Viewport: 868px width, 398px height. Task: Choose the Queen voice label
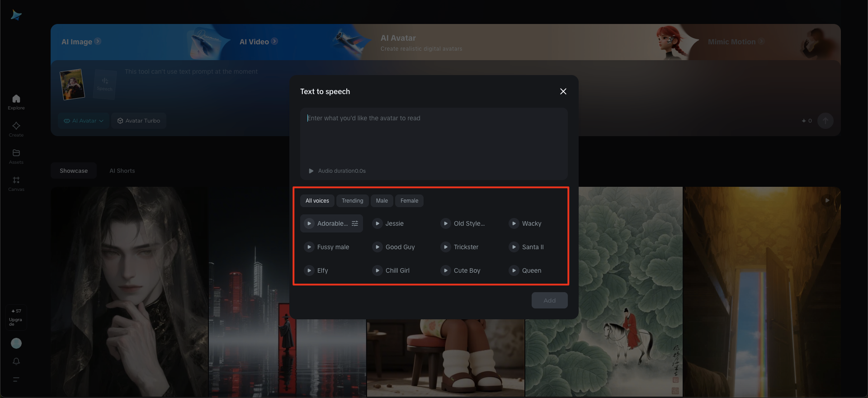532,270
